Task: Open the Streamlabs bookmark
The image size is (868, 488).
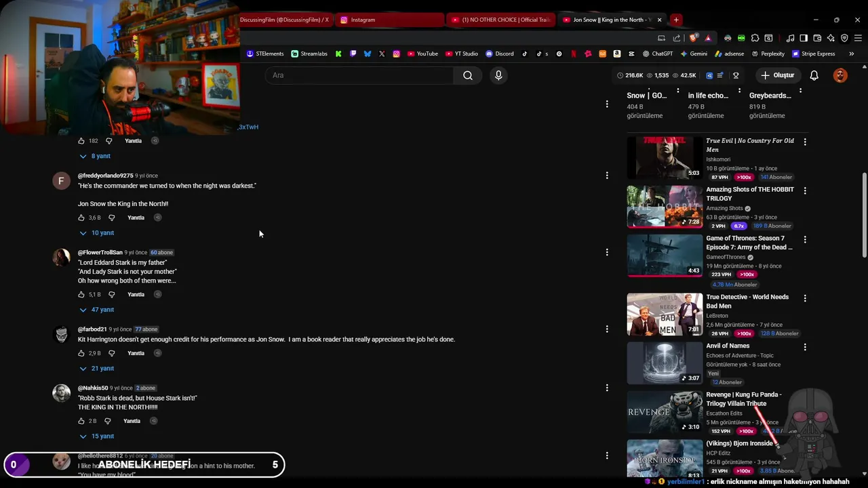Action: [309, 54]
